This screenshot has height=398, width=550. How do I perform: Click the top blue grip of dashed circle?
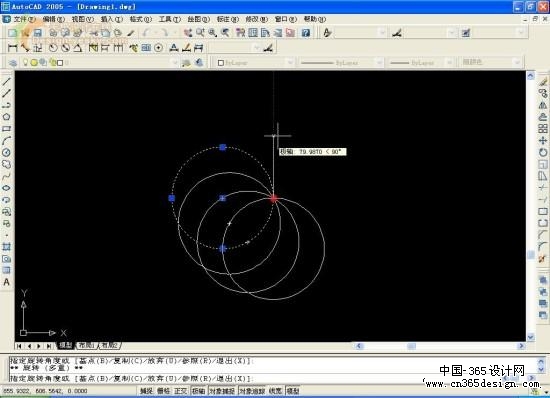point(222,147)
